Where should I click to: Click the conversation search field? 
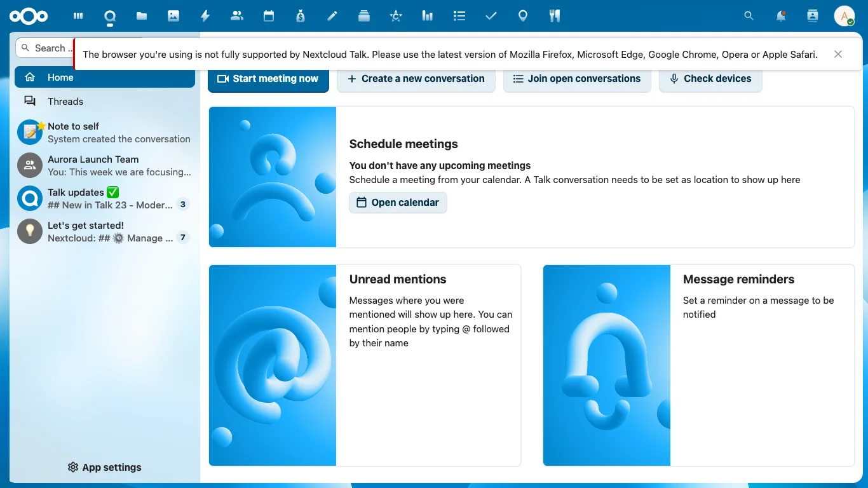[44, 48]
